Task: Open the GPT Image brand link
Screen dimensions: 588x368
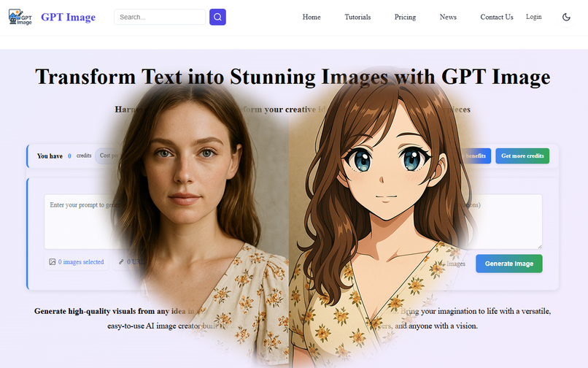Action: (69, 17)
